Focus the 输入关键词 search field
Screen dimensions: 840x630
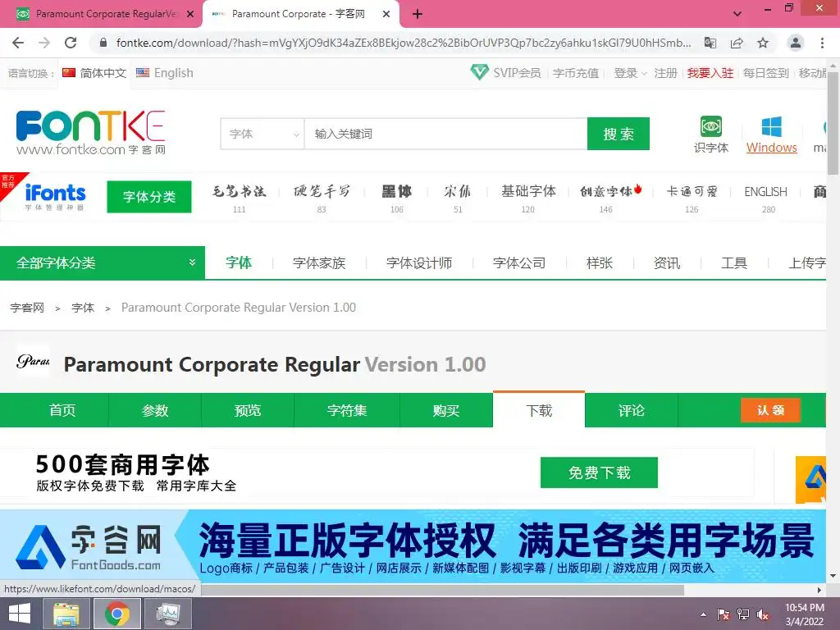tap(445, 134)
